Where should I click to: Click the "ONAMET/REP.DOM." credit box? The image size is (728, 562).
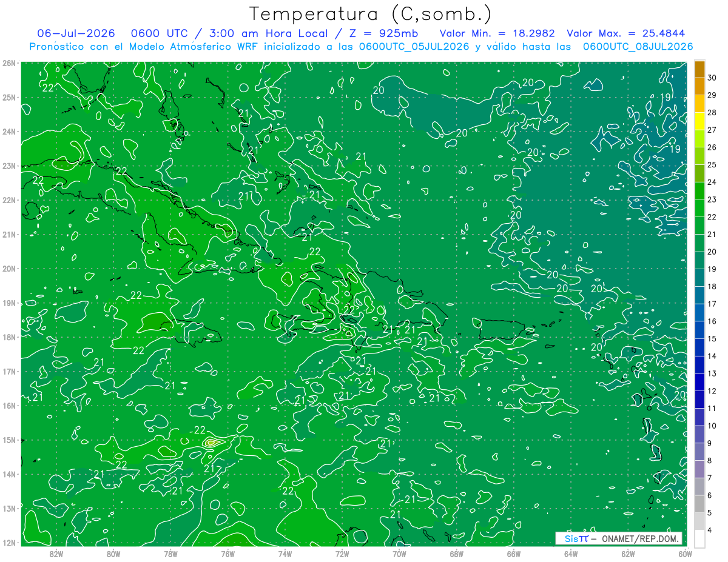(619, 538)
